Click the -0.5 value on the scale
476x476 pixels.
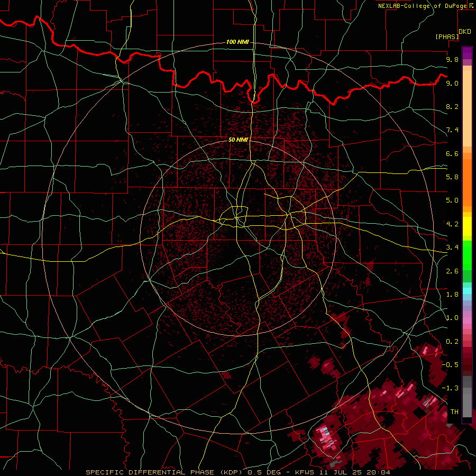[450, 365]
